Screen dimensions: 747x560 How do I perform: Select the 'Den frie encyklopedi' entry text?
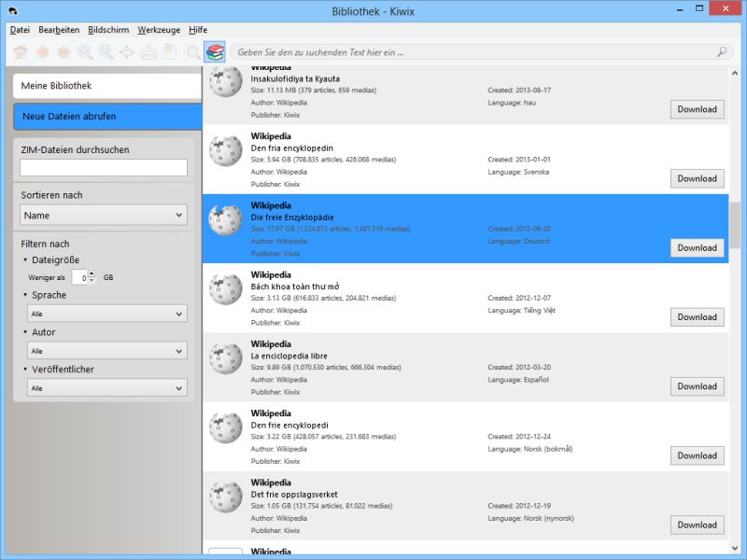pos(289,425)
